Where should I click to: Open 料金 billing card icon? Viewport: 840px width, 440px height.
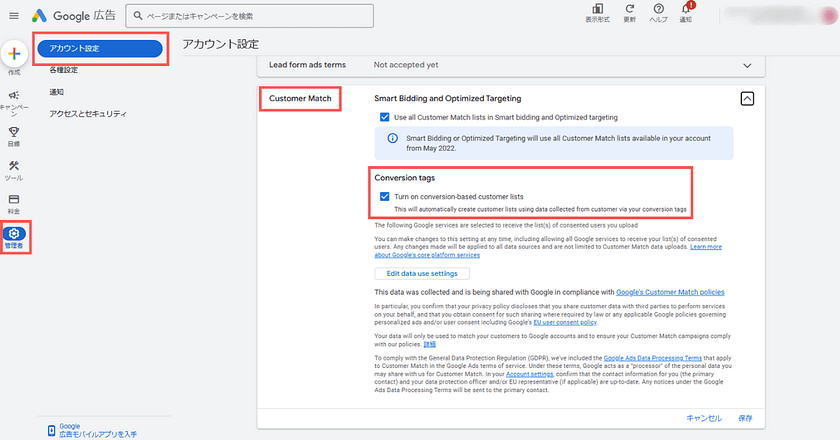tap(14, 200)
